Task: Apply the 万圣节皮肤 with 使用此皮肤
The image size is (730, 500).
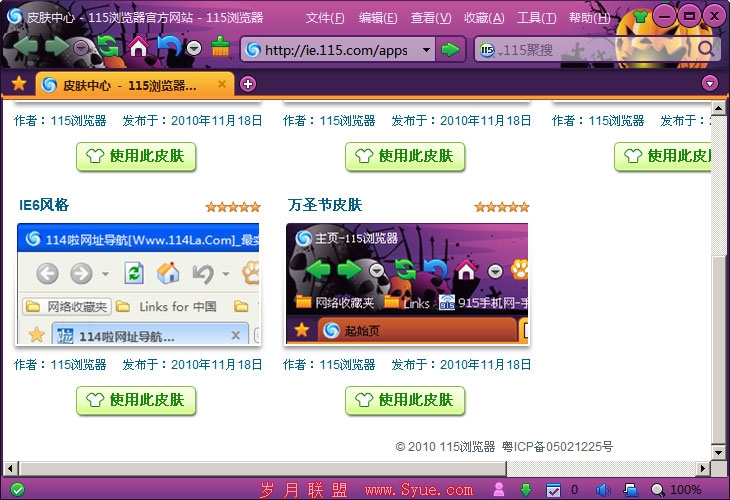Action: click(405, 400)
